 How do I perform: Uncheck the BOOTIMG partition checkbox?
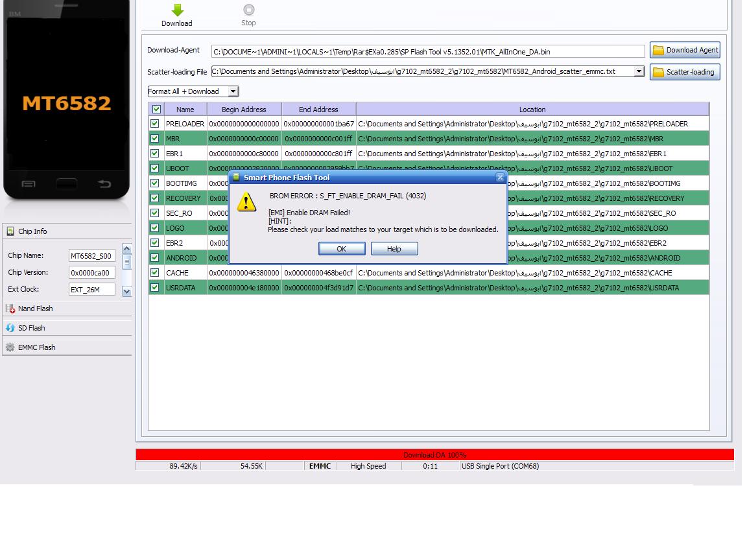point(155,183)
